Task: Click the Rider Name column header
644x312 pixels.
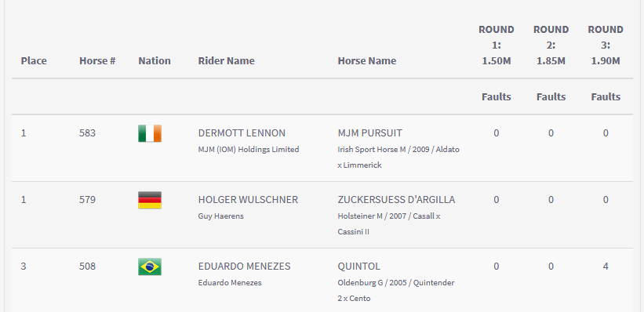Action: (x=227, y=61)
